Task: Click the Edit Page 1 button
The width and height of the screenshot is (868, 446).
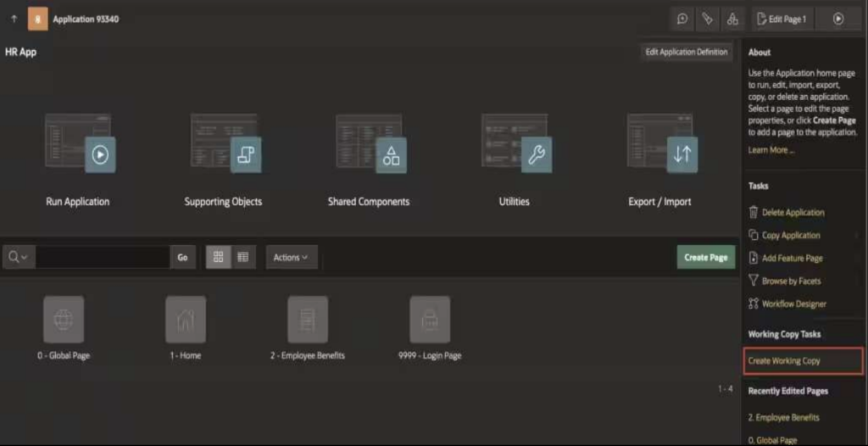Action: click(780, 19)
